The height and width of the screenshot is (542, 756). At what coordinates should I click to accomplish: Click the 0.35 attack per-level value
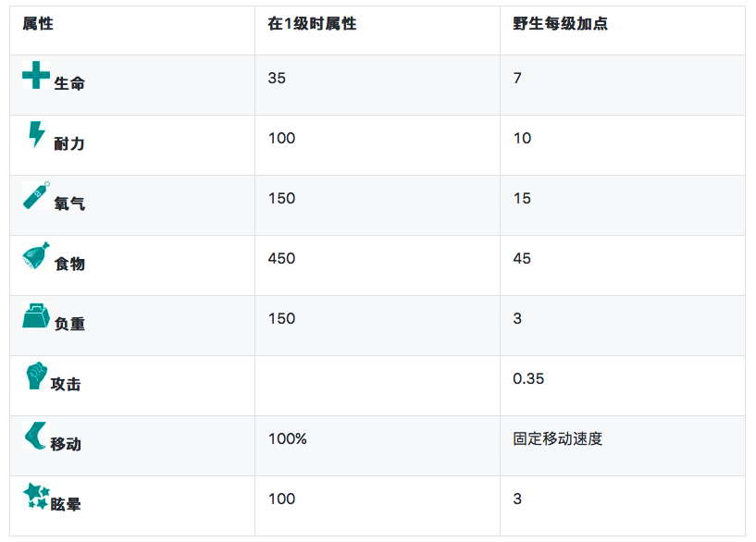coord(528,378)
